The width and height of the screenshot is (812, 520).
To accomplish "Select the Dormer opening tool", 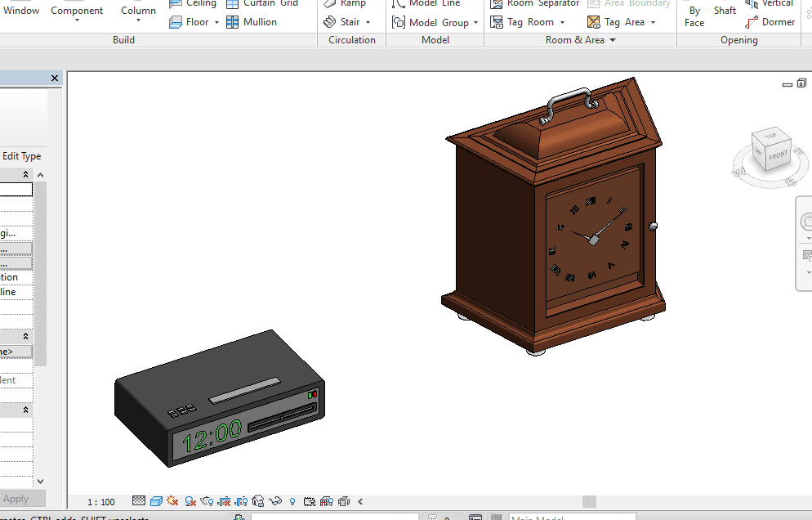I will pos(752,22).
